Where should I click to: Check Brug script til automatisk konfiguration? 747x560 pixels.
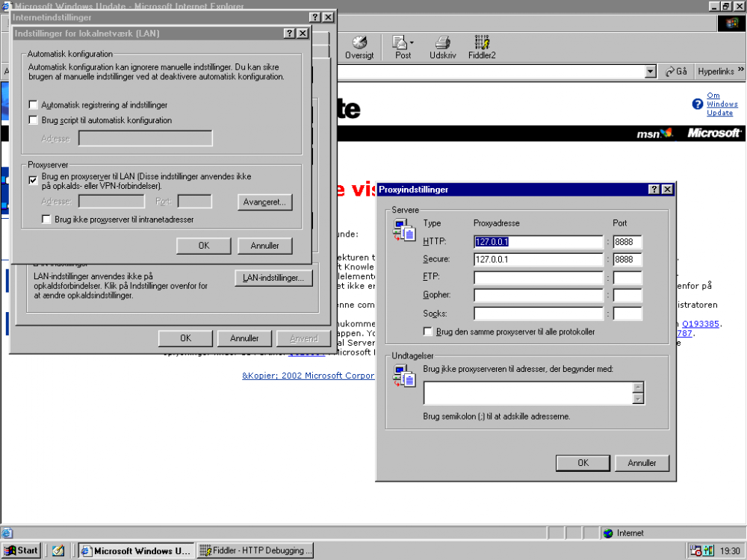33,120
